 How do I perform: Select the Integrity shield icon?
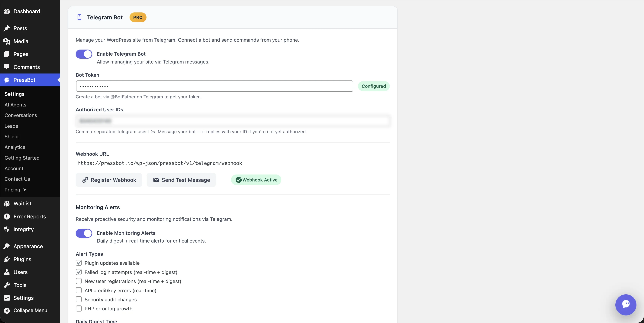[7, 229]
